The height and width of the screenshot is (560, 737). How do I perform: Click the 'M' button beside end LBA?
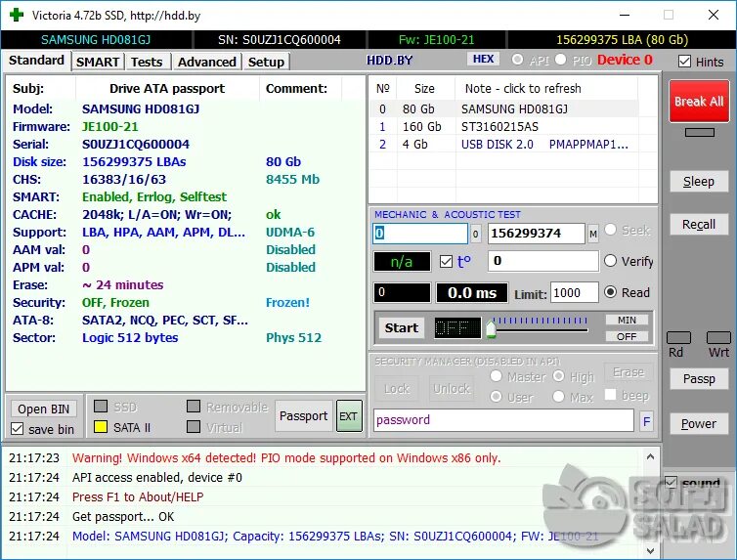(x=593, y=234)
